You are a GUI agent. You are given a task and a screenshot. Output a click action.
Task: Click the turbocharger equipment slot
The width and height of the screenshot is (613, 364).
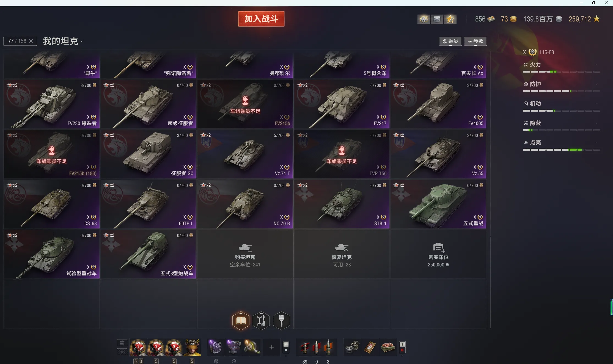252,347
